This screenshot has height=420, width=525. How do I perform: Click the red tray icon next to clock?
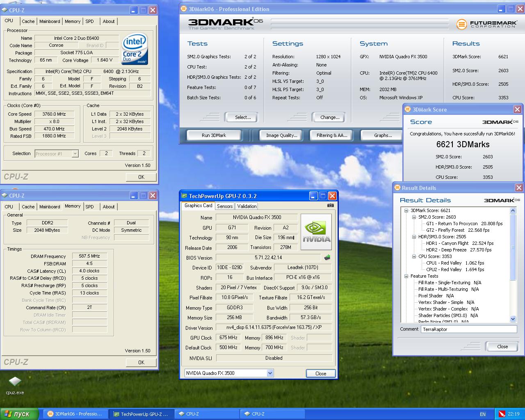(502, 414)
